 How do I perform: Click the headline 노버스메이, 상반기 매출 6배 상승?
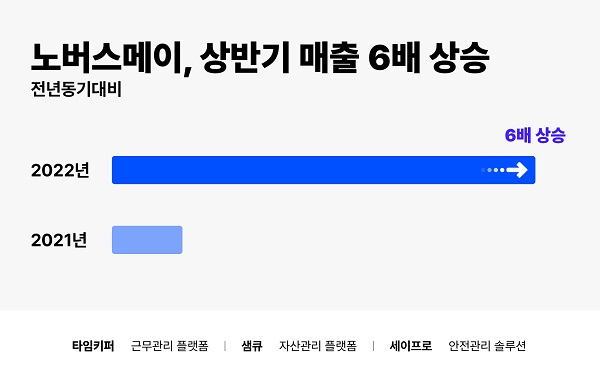(x=260, y=58)
